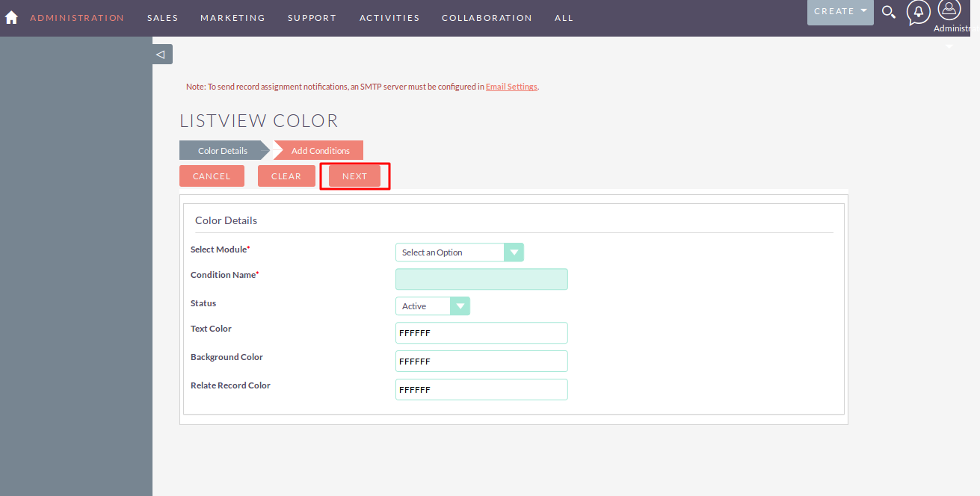This screenshot has height=496, width=980.
Task: Click the Condition Name label
Action: (224, 275)
